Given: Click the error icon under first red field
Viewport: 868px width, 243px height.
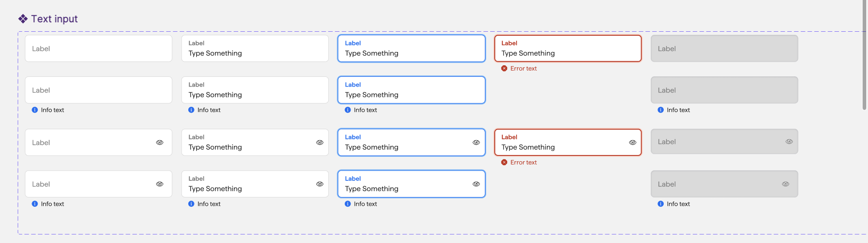Looking at the screenshot, I should pyautogui.click(x=504, y=68).
